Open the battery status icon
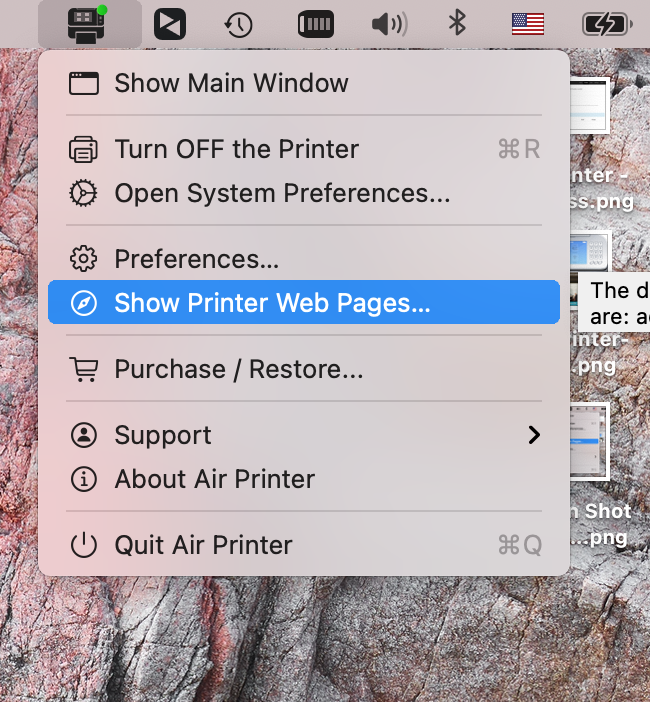650x702 pixels. coord(607,24)
